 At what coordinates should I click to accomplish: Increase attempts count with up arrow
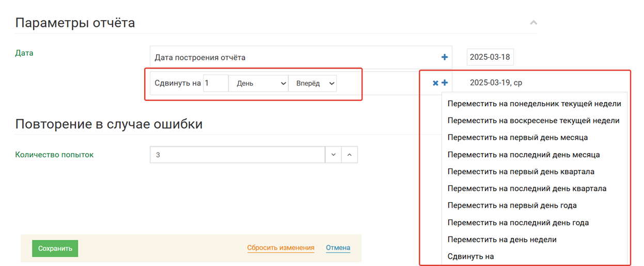pos(349,155)
